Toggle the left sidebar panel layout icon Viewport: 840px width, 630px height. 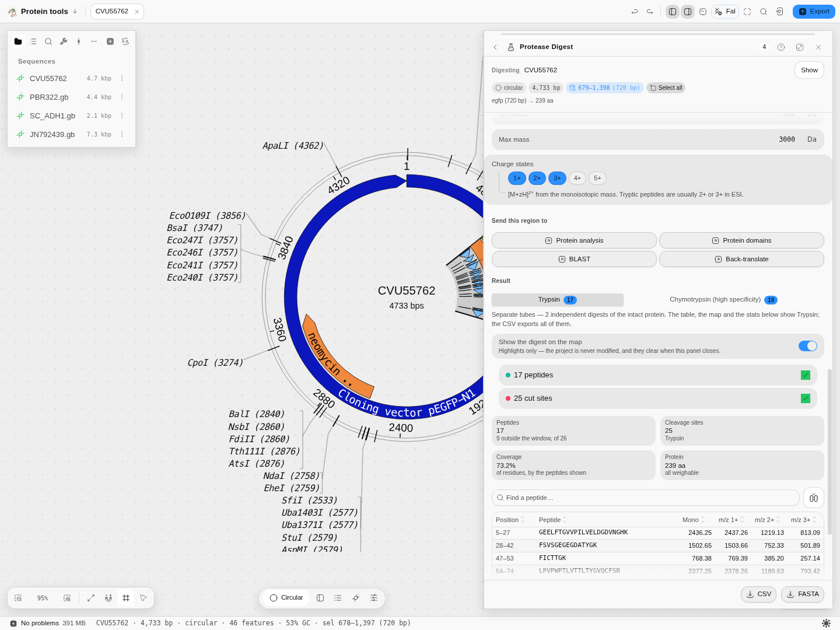pyautogui.click(x=673, y=12)
